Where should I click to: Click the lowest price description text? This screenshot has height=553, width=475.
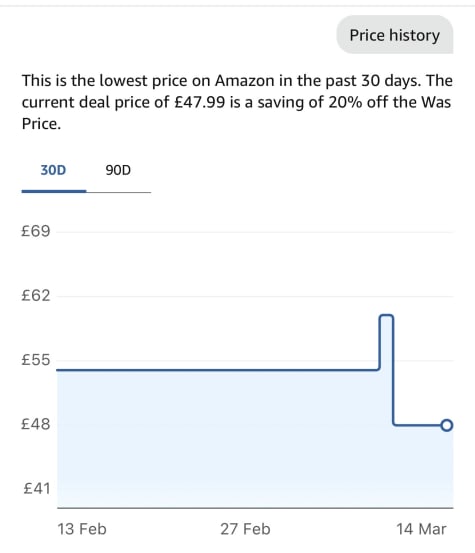[x=237, y=102]
